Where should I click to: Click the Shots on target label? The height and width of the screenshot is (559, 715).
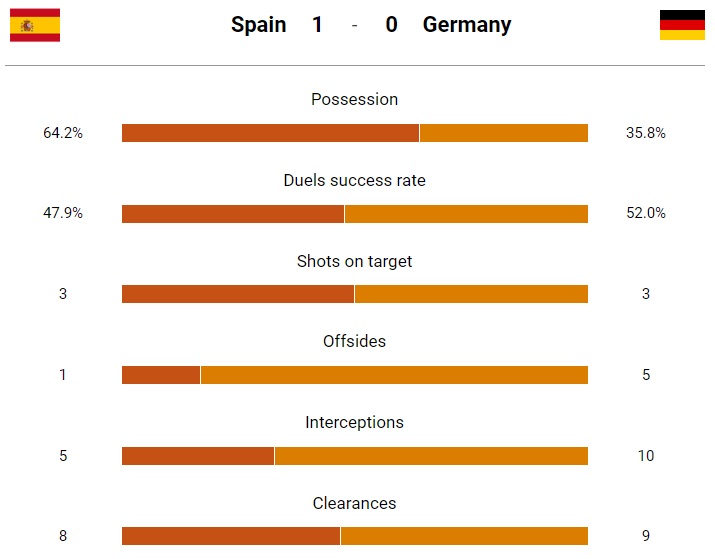[354, 261]
